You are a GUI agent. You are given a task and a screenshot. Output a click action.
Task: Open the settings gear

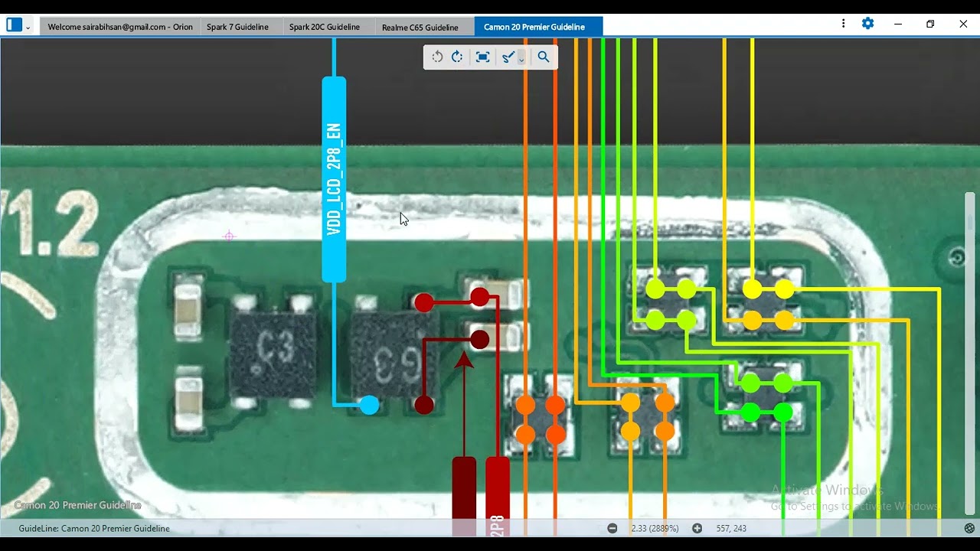(867, 24)
